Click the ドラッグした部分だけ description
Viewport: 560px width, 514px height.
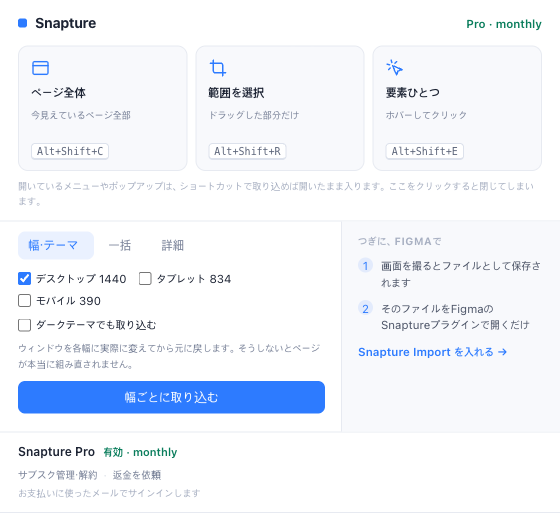[x=254, y=115]
